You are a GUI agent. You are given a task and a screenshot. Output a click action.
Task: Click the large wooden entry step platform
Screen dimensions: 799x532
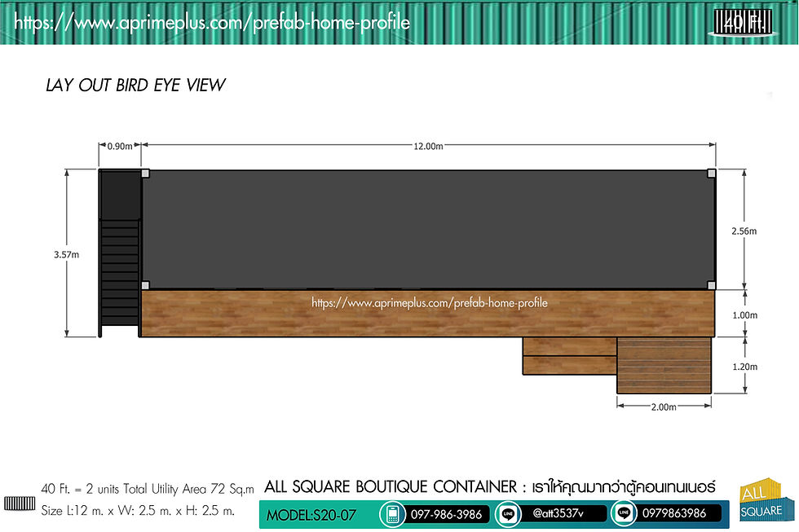pyautogui.click(x=664, y=365)
